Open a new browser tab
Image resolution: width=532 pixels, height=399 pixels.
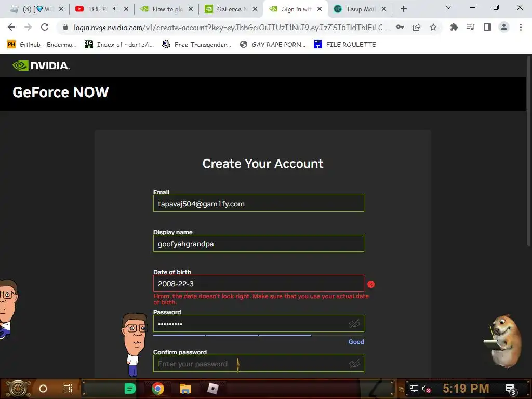pyautogui.click(x=403, y=9)
